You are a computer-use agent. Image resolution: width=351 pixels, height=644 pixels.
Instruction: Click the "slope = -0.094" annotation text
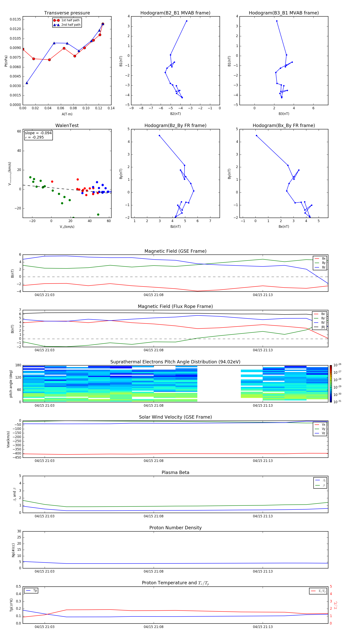coord(38,133)
